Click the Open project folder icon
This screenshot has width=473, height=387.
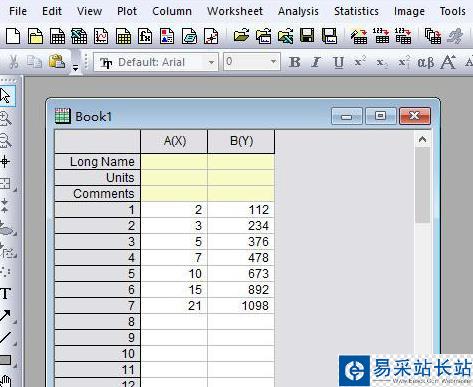241,35
